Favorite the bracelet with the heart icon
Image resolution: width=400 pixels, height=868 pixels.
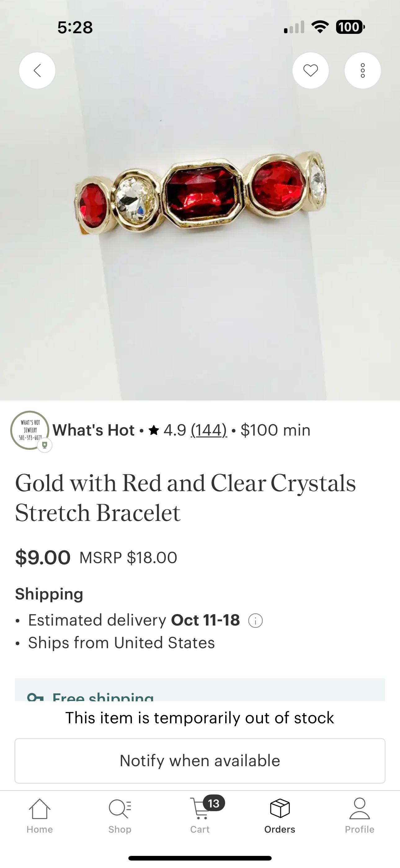[x=310, y=70]
